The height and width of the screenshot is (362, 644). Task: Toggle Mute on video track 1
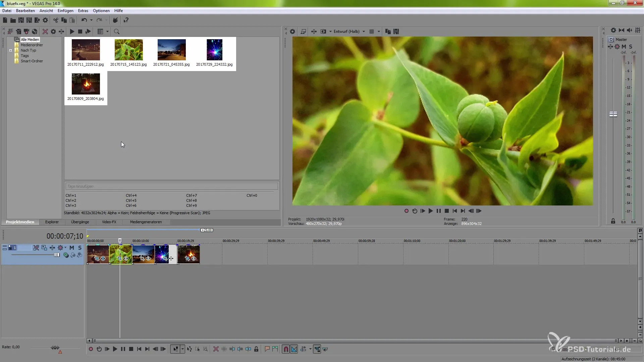tap(72, 248)
